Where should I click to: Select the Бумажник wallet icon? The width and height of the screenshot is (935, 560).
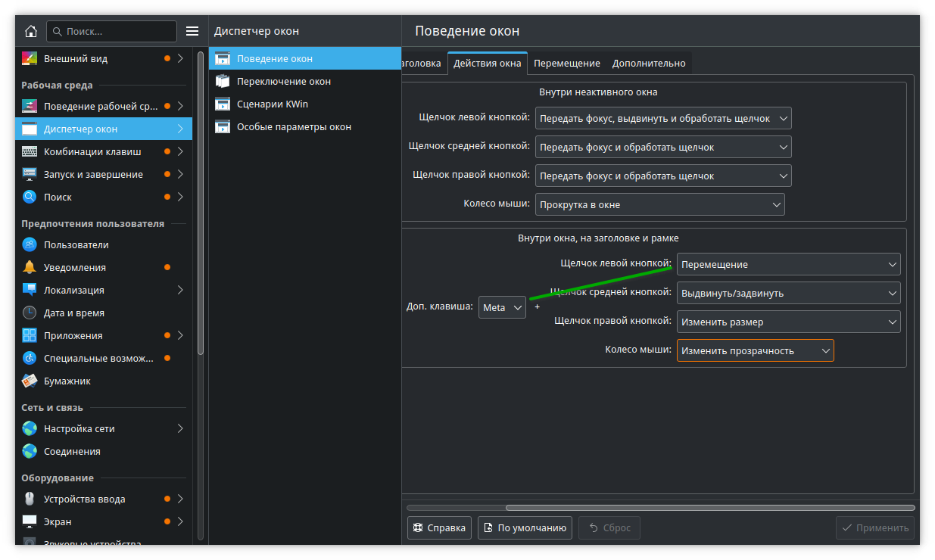coord(30,381)
